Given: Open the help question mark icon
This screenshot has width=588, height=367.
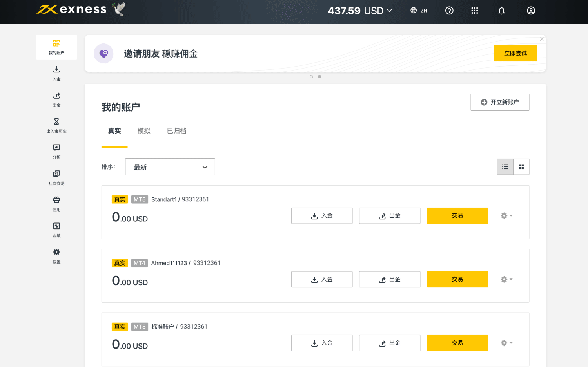Looking at the screenshot, I should pyautogui.click(x=449, y=11).
